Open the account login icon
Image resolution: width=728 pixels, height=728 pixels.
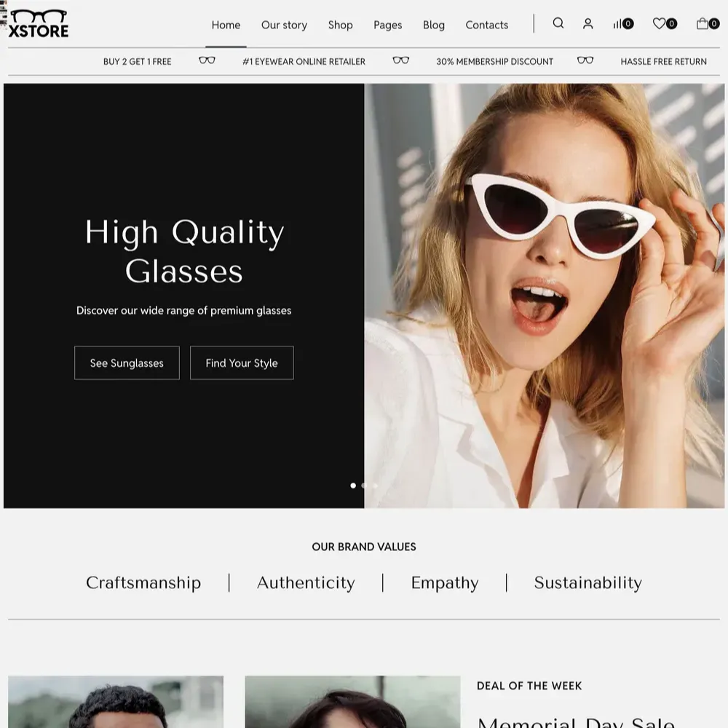pyautogui.click(x=587, y=24)
